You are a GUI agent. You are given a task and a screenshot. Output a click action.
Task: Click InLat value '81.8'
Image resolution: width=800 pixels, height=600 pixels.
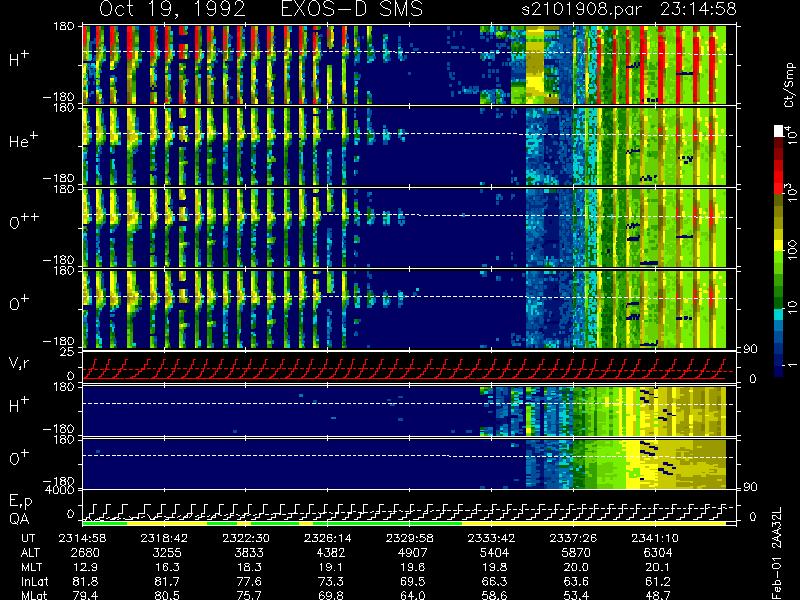85,581
